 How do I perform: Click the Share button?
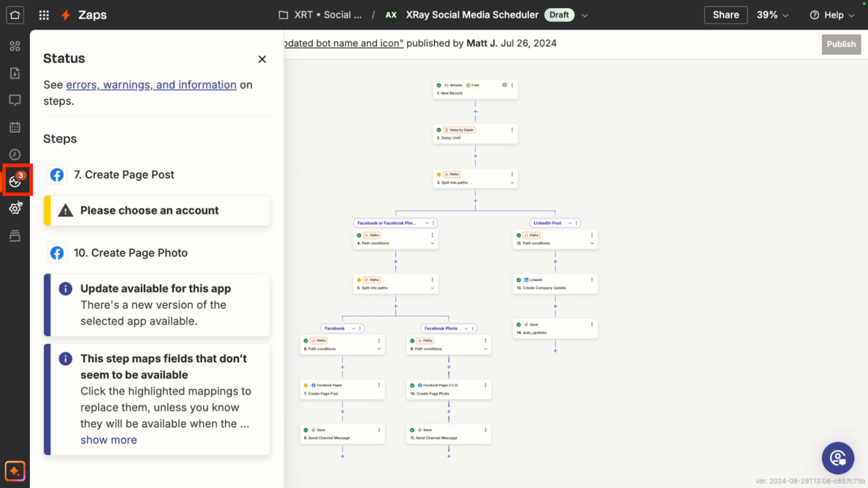[725, 15]
